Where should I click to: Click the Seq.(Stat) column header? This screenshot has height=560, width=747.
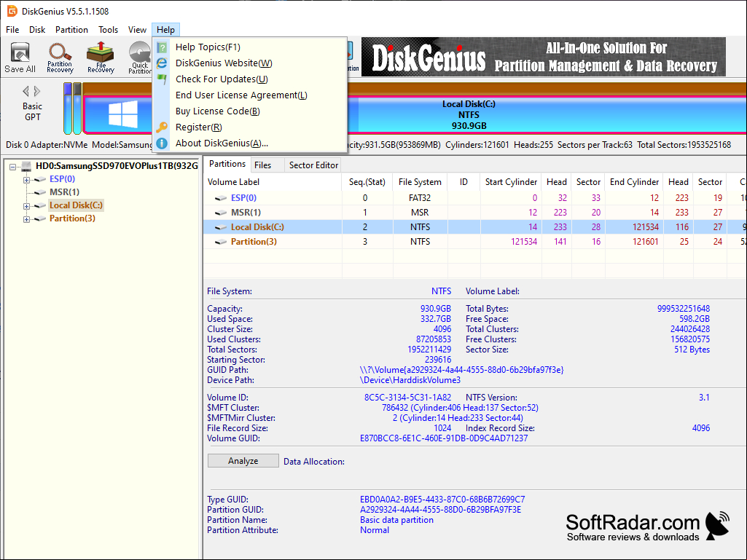click(x=367, y=182)
